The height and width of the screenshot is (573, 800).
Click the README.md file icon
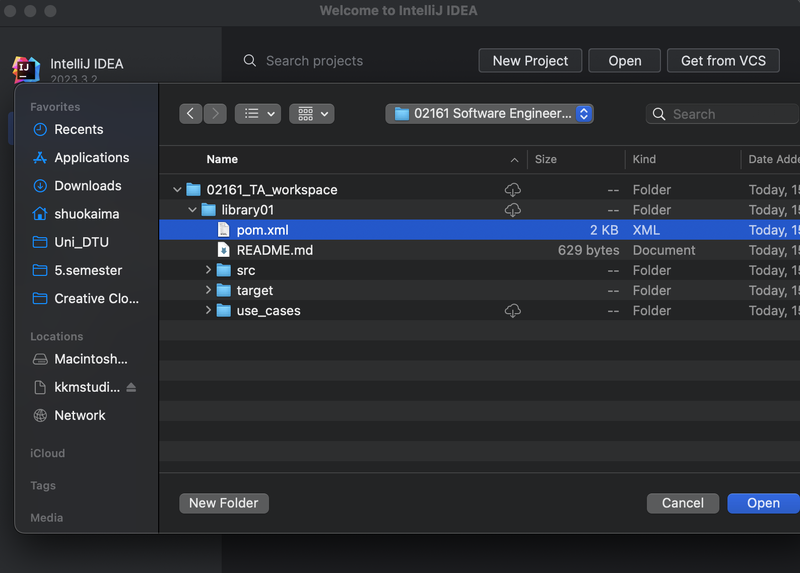tap(223, 250)
